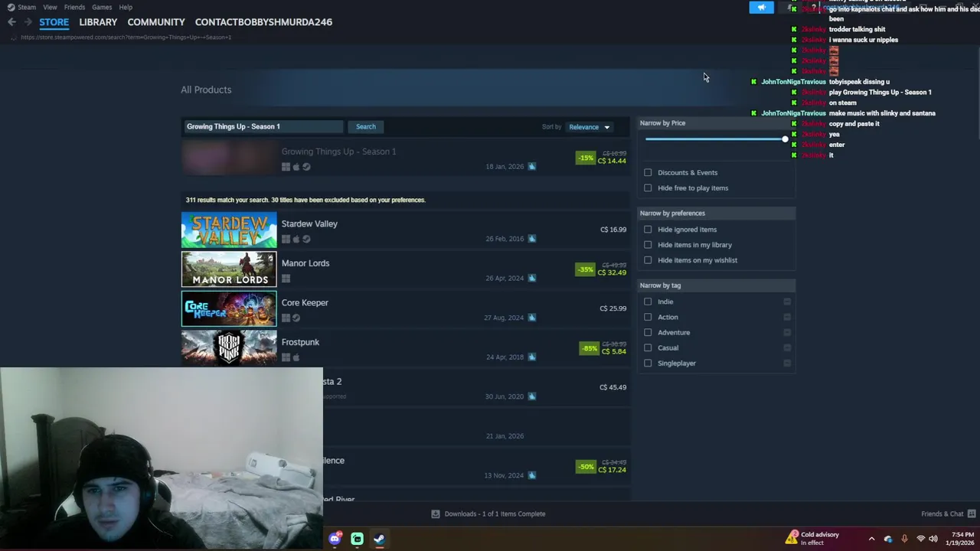980x551 pixels.
Task: Check Hide items in my library
Action: pyautogui.click(x=648, y=244)
